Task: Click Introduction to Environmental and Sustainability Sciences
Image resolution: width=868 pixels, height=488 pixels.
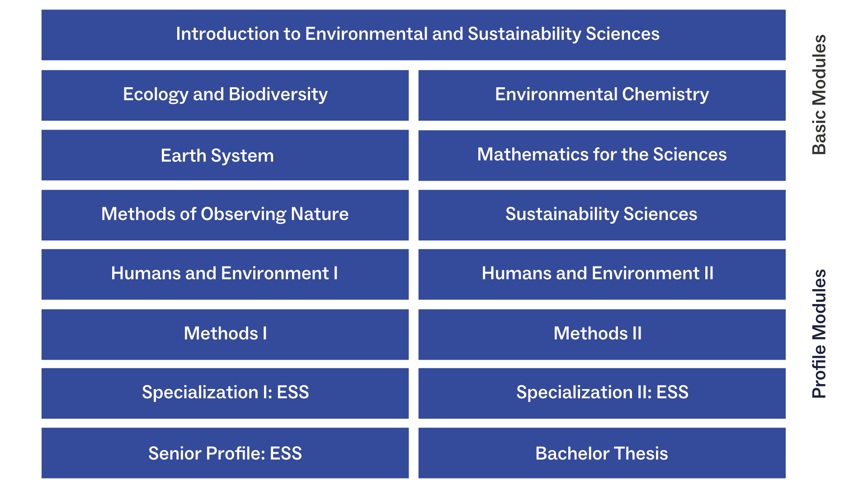Action: [x=413, y=35]
